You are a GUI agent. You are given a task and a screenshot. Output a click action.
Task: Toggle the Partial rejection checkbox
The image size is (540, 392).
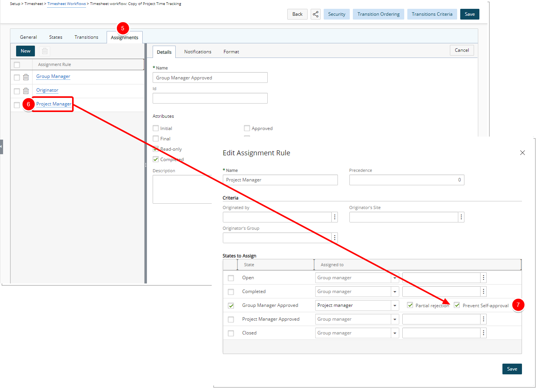[x=410, y=305]
